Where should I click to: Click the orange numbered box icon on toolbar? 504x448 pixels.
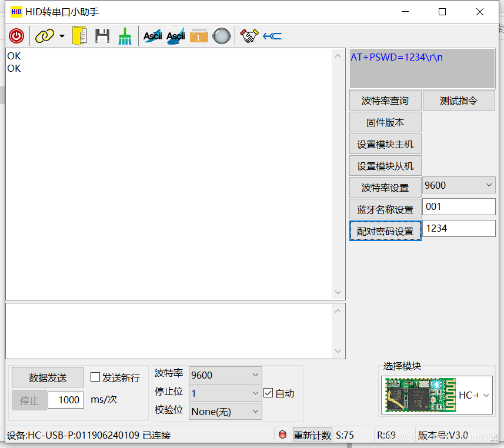click(x=198, y=36)
